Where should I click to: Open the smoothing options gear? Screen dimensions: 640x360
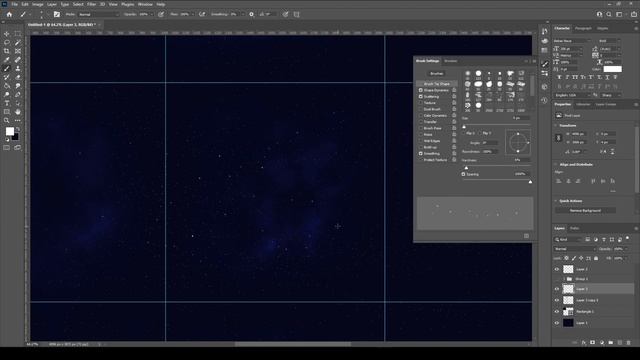tap(251, 14)
